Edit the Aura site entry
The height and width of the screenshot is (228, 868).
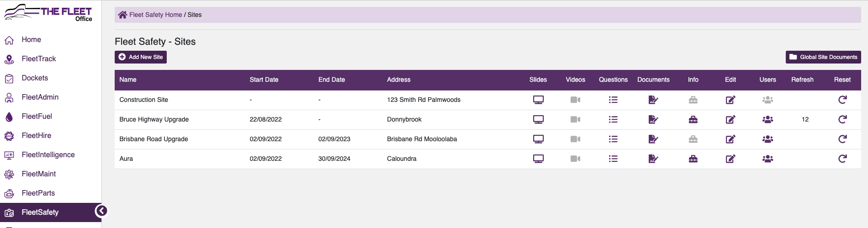[730, 159]
